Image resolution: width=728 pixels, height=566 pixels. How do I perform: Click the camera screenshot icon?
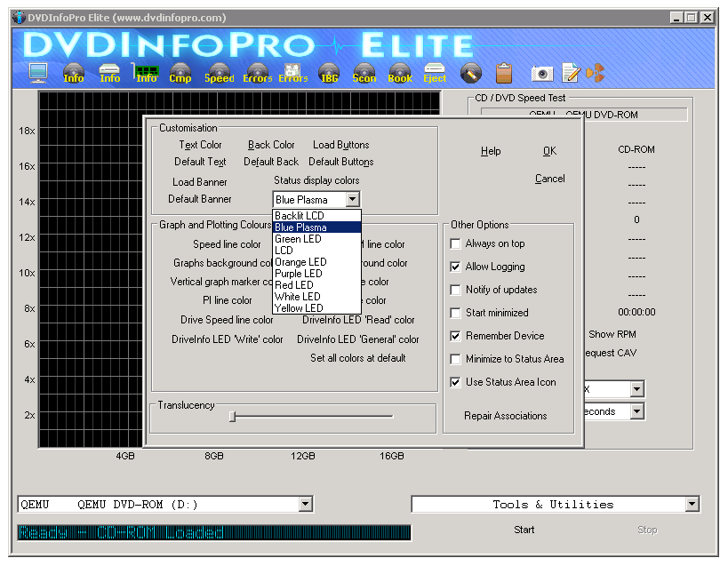pos(542,73)
